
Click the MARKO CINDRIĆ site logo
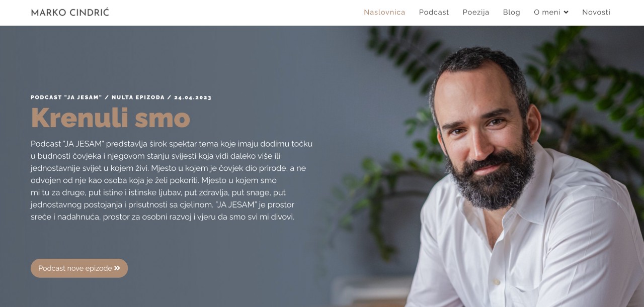coord(70,12)
